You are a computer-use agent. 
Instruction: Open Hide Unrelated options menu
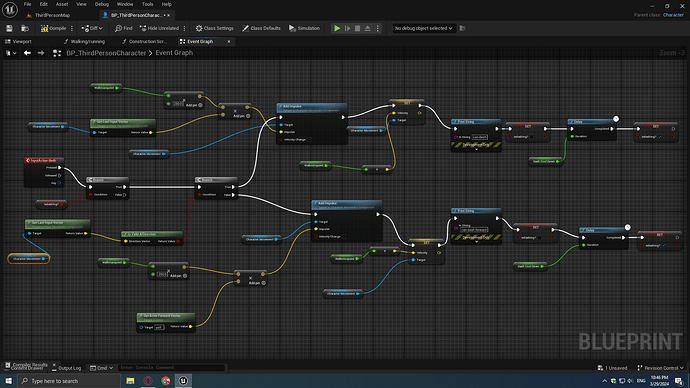(x=184, y=28)
